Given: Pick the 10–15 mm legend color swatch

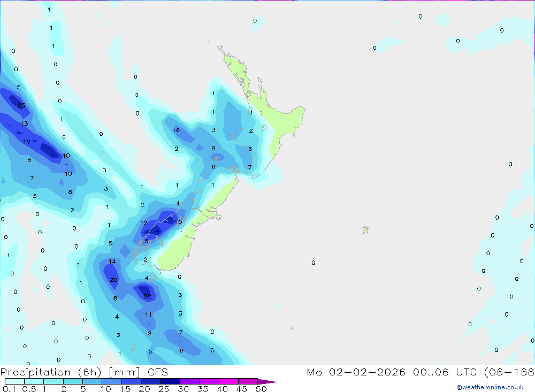Looking at the screenshot, I should (112, 381).
